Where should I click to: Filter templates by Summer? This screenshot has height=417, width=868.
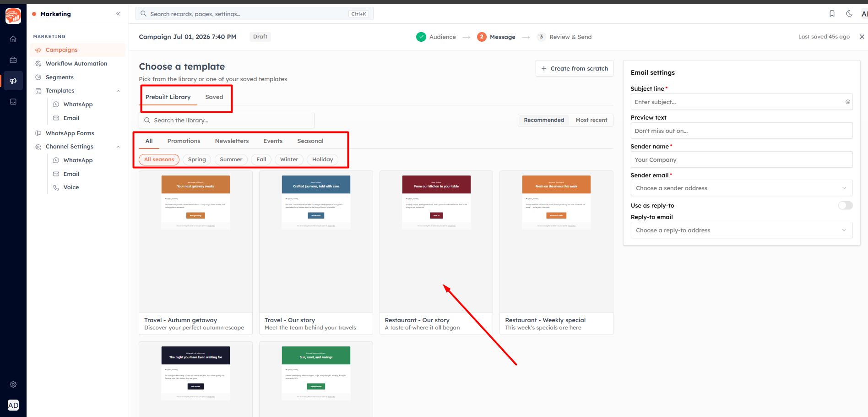coord(231,159)
